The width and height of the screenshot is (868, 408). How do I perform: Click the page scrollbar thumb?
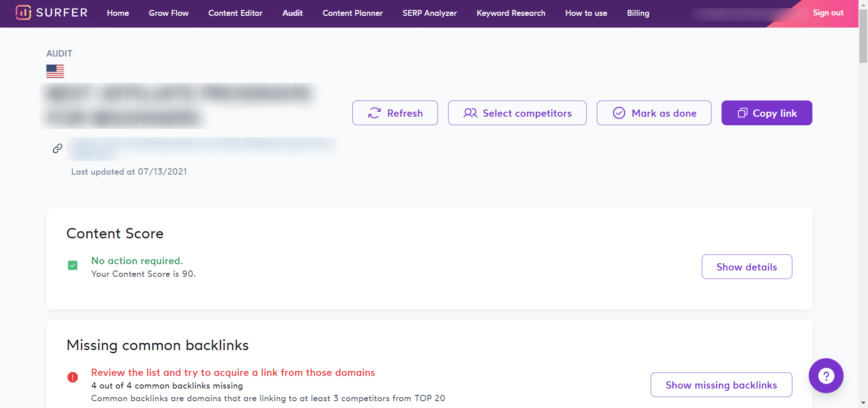(x=863, y=37)
